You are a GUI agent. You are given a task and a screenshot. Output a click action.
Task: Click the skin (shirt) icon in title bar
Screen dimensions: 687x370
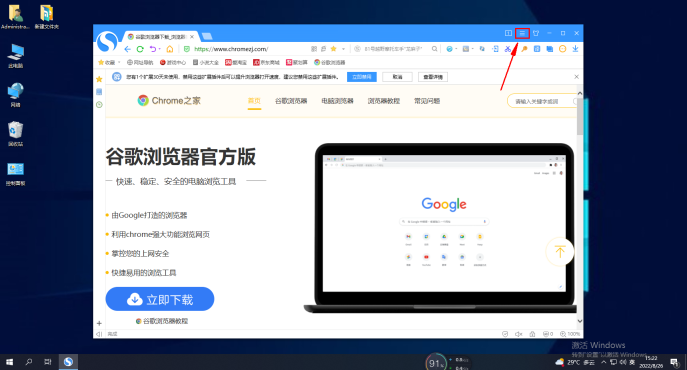pos(536,33)
